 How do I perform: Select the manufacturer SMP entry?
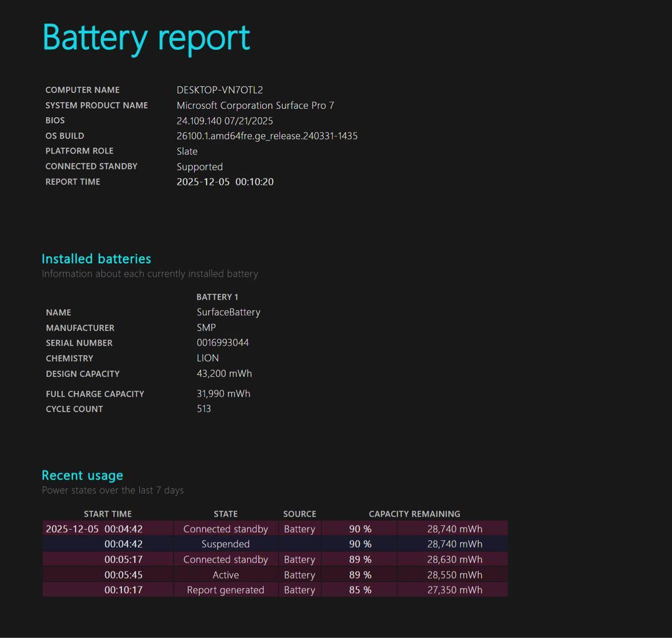point(205,328)
